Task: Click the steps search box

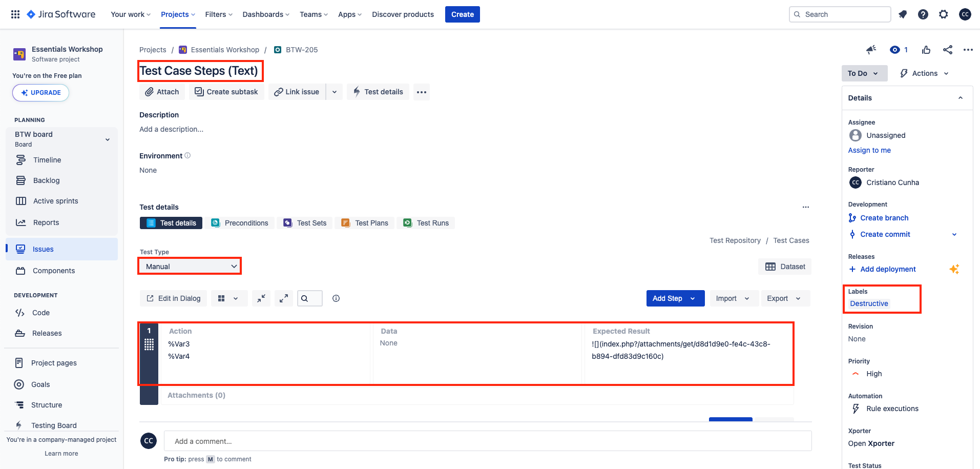Action: 310,298
